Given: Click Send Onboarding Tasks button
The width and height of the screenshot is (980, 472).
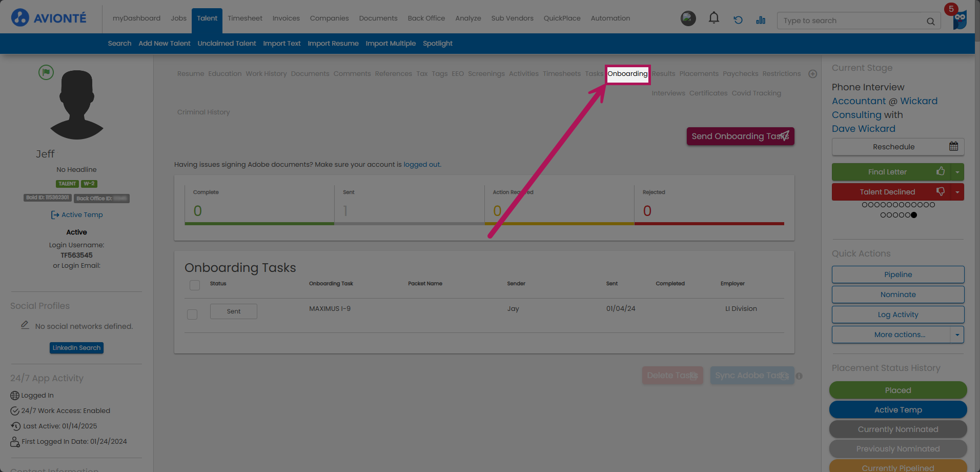Looking at the screenshot, I should point(740,136).
